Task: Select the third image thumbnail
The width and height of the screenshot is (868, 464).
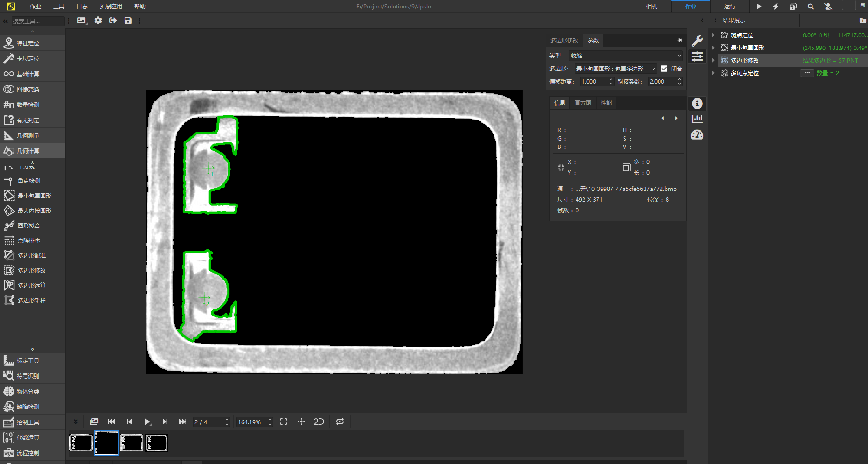Action: (132, 443)
